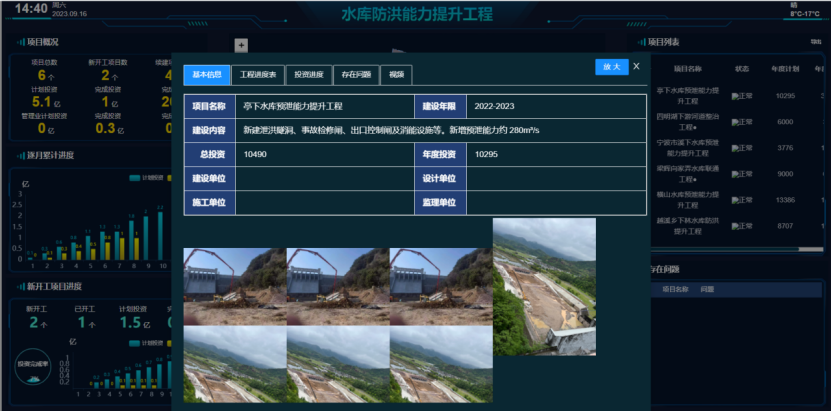
Task: Open the large aerial construction site photo
Action: pos(544,287)
